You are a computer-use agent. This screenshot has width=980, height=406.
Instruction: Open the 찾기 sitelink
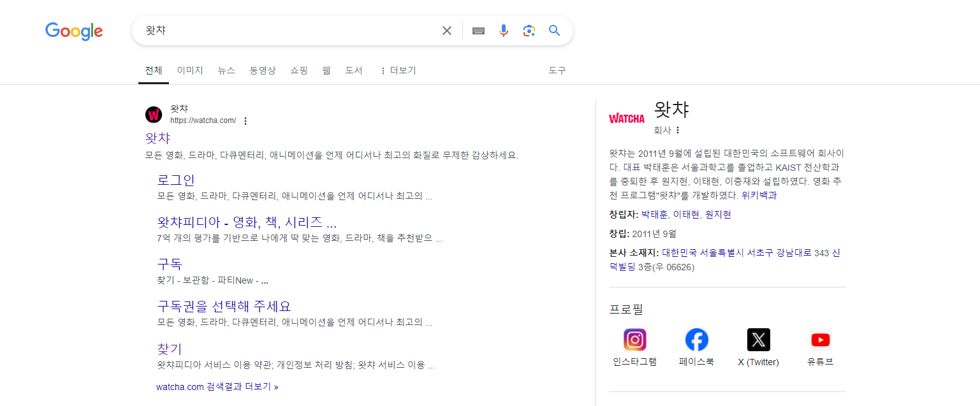[170, 349]
